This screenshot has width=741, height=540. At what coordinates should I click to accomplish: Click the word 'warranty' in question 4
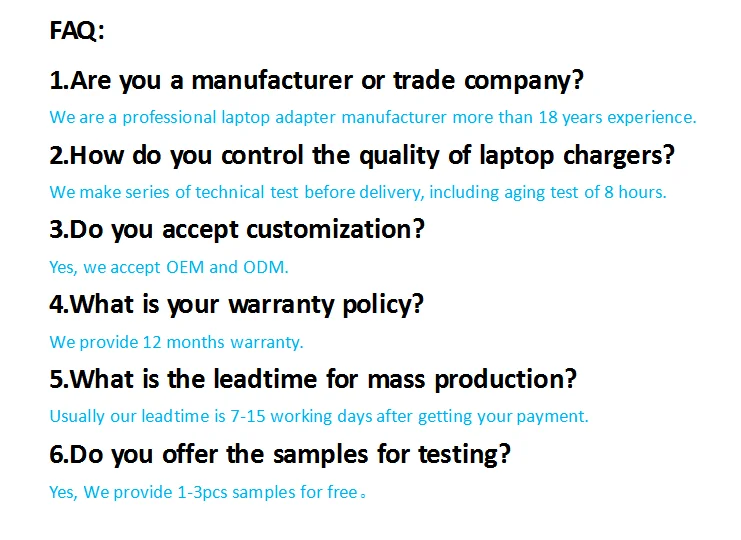click(282, 306)
